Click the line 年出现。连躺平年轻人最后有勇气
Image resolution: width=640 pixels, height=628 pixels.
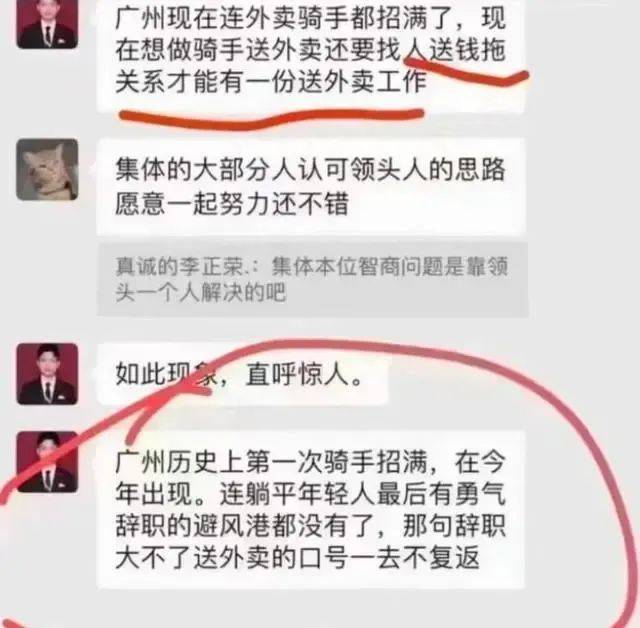[311, 493]
